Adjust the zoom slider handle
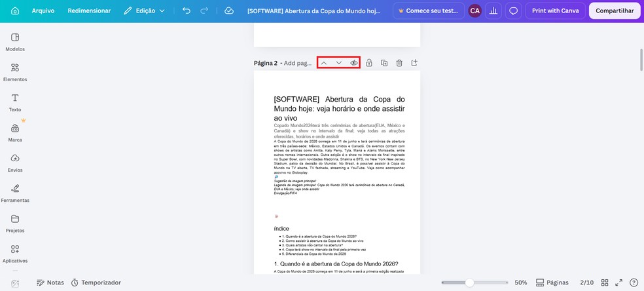This screenshot has width=644, height=291. [469, 282]
